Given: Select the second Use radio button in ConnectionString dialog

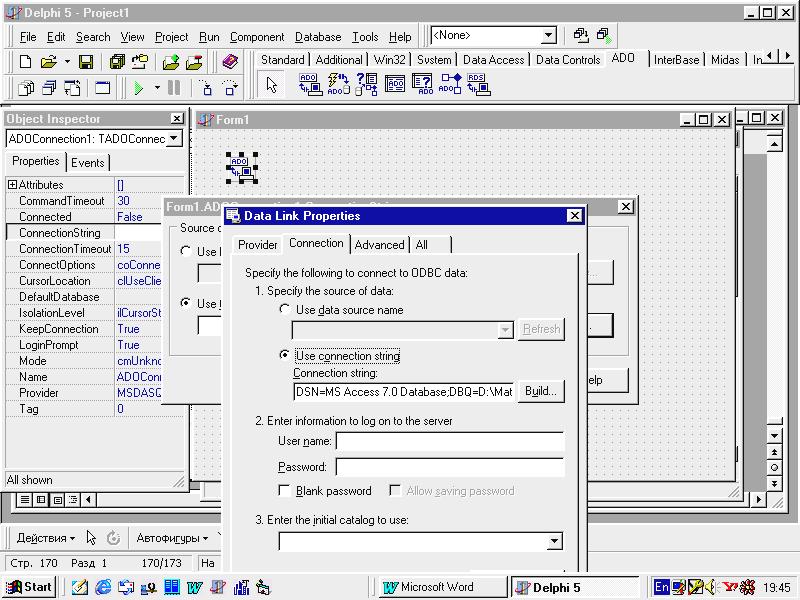Looking at the screenshot, I should (186, 303).
